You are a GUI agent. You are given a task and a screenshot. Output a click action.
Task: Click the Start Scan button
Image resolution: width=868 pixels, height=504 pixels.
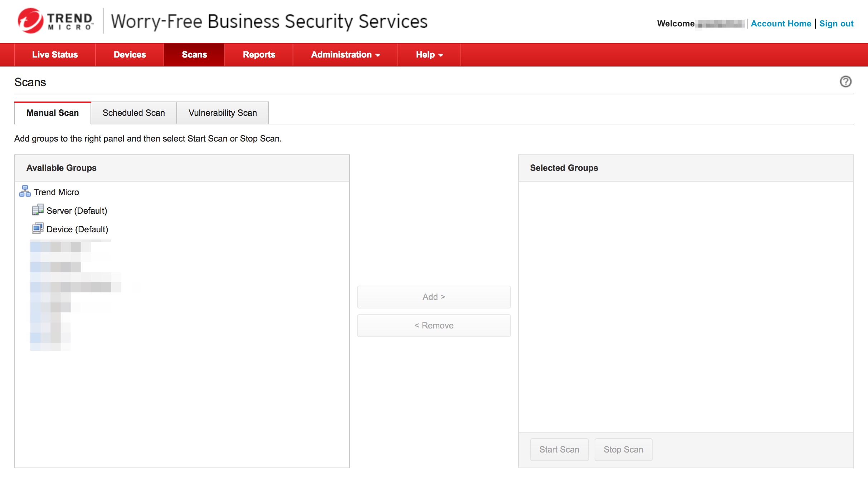click(x=559, y=450)
